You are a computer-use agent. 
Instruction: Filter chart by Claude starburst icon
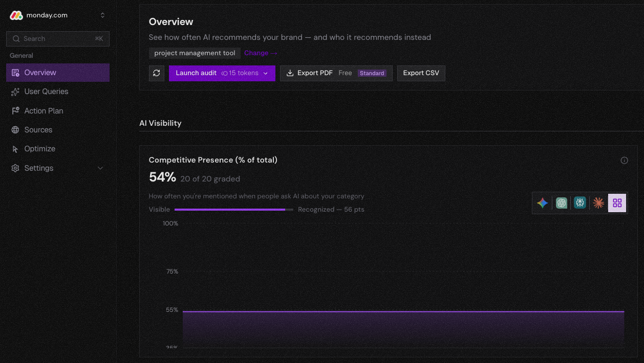[598, 203]
